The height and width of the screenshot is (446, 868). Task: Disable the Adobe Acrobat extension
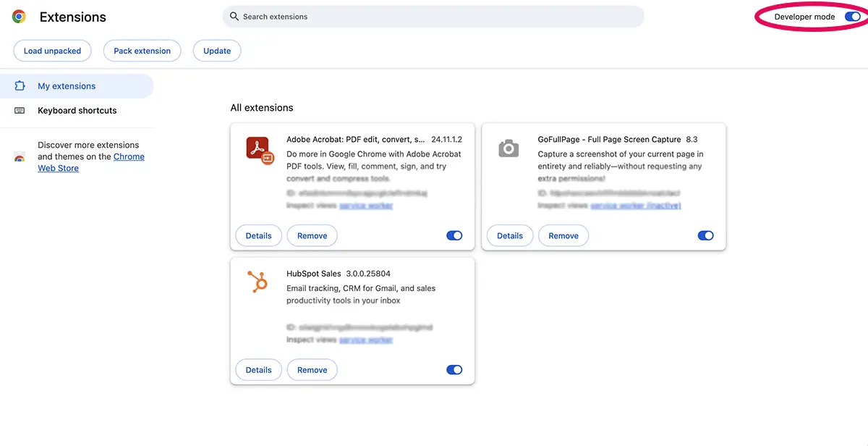pyautogui.click(x=454, y=235)
